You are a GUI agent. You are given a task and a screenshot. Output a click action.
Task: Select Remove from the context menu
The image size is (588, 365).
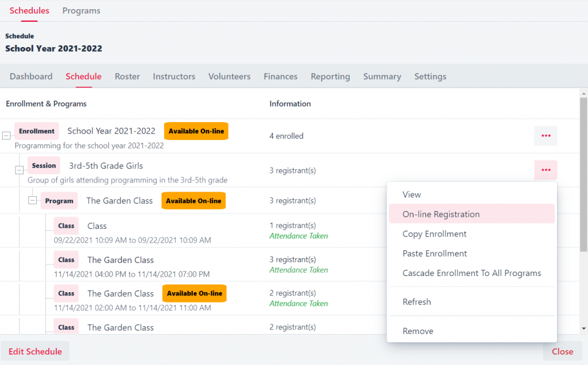417,331
